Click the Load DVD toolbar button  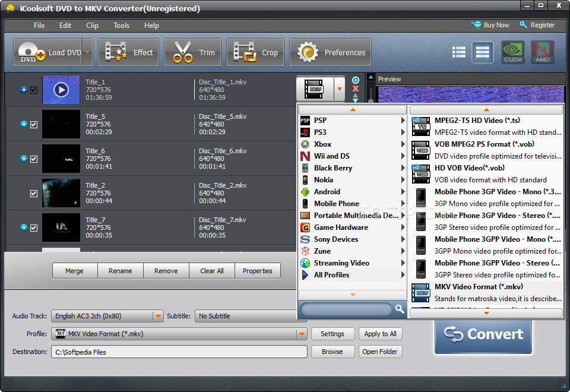coord(47,52)
